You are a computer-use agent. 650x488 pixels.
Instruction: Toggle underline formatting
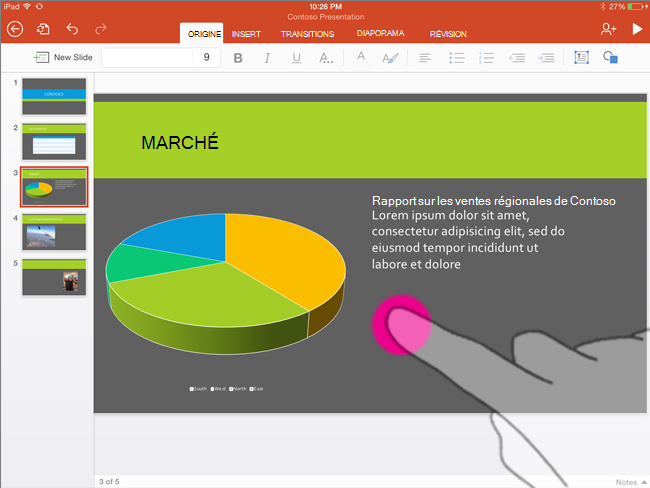[x=296, y=58]
